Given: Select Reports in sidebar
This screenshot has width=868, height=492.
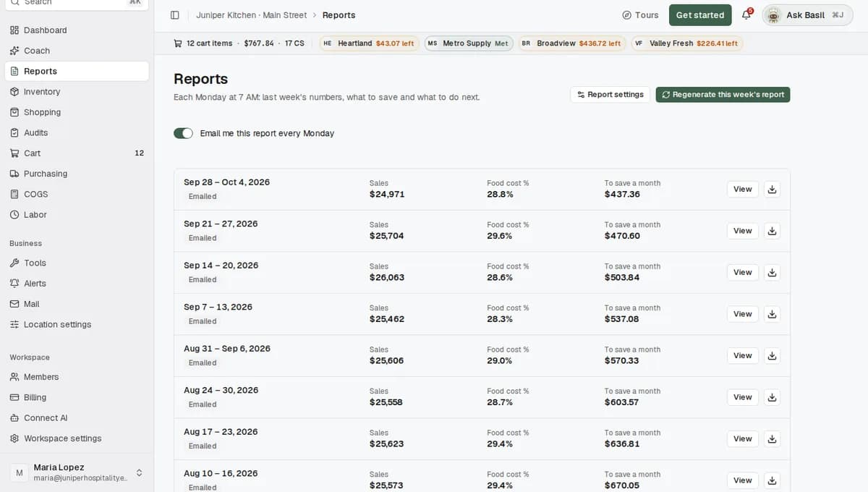Looking at the screenshot, I should 77,71.
